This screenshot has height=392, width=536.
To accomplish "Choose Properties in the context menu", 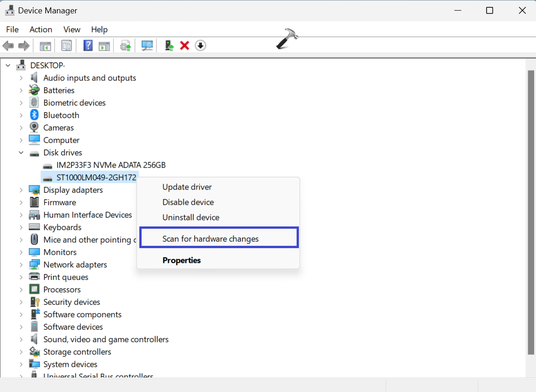I will click(181, 260).
